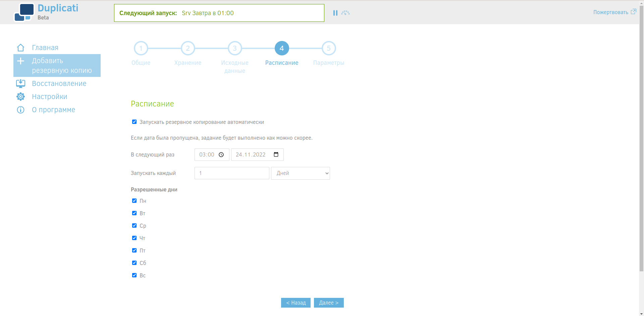Screen dimensions: 644x316
Task: Click the About info icon
Action: click(20, 110)
